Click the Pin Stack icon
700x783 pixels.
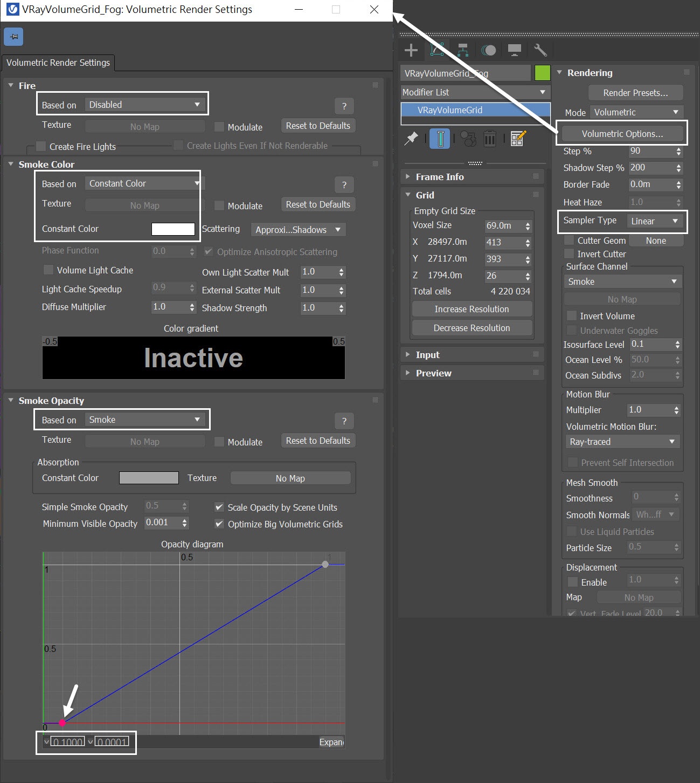(x=412, y=138)
